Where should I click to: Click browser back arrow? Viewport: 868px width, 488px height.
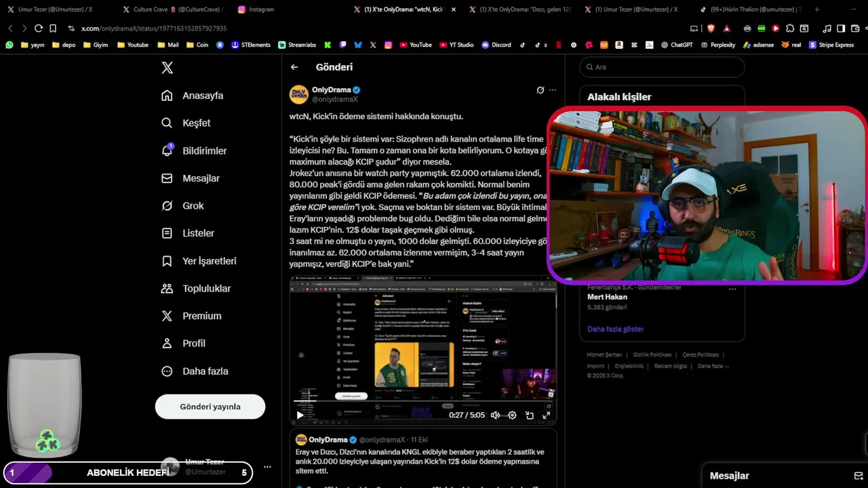[x=10, y=28]
